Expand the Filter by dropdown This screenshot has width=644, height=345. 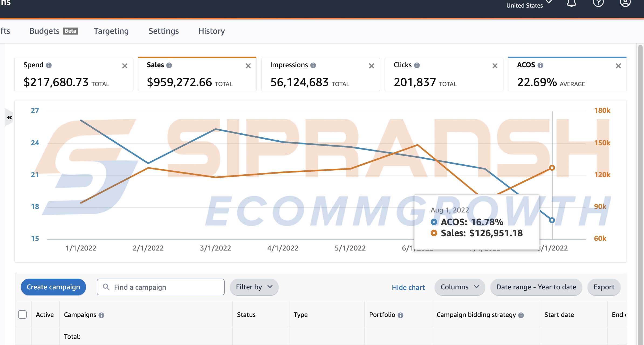click(x=254, y=287)
